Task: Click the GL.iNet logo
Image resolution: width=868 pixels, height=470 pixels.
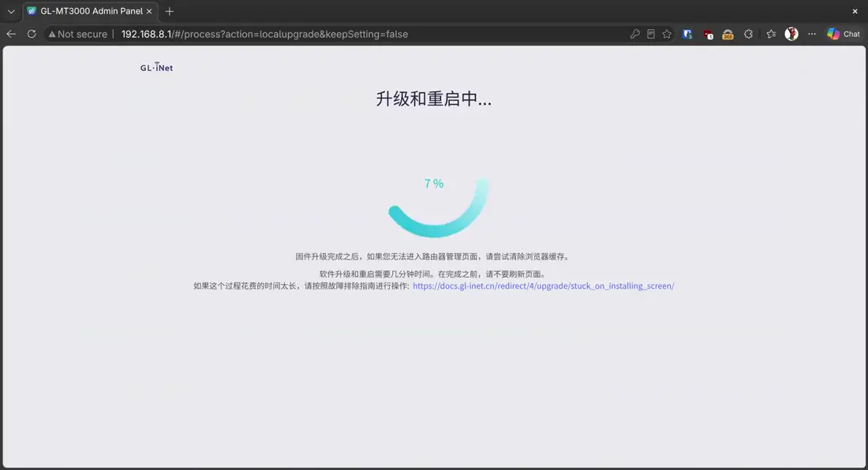Action: (157, 68)
